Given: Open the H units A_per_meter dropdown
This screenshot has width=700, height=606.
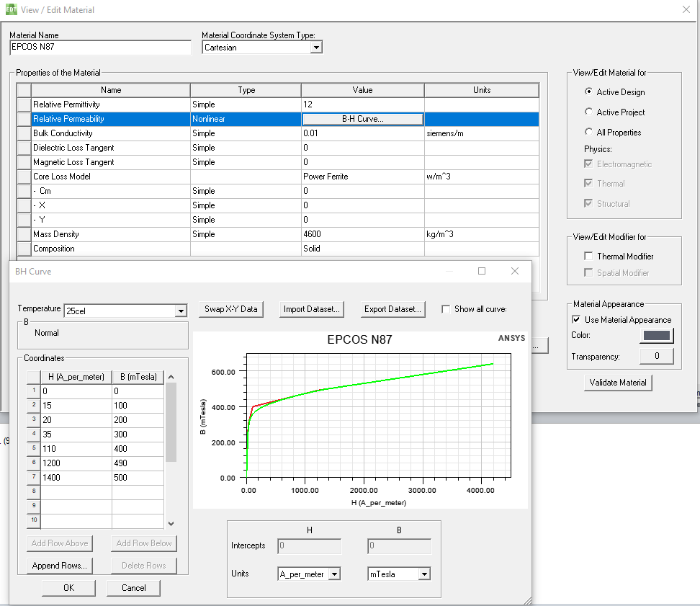Looking at the screenshot, I should [x=334, y=574].
